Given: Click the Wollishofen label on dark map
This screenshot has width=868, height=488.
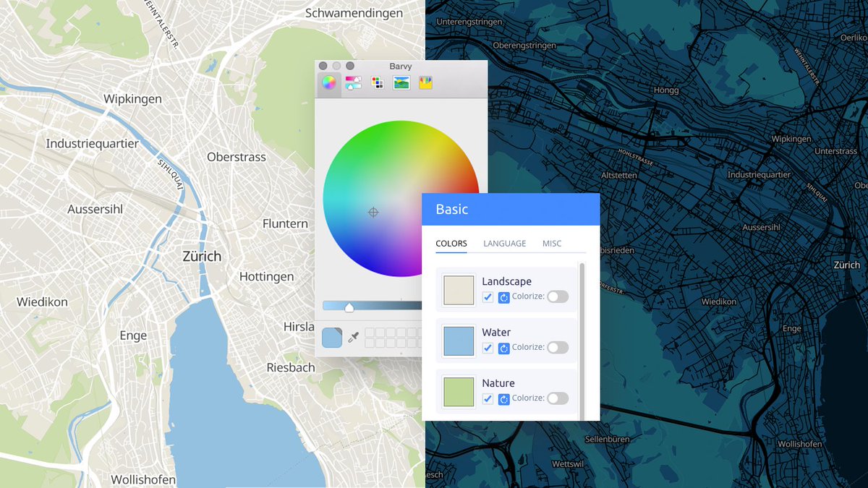Looking at the screenshot, I should point(801,444).
